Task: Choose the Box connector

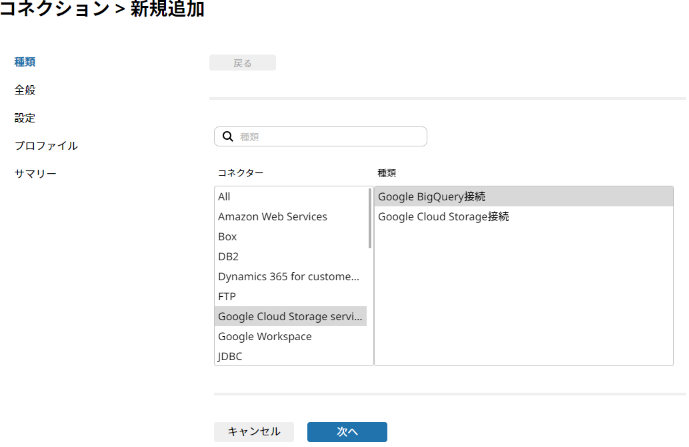Action: tap(291, 236)
